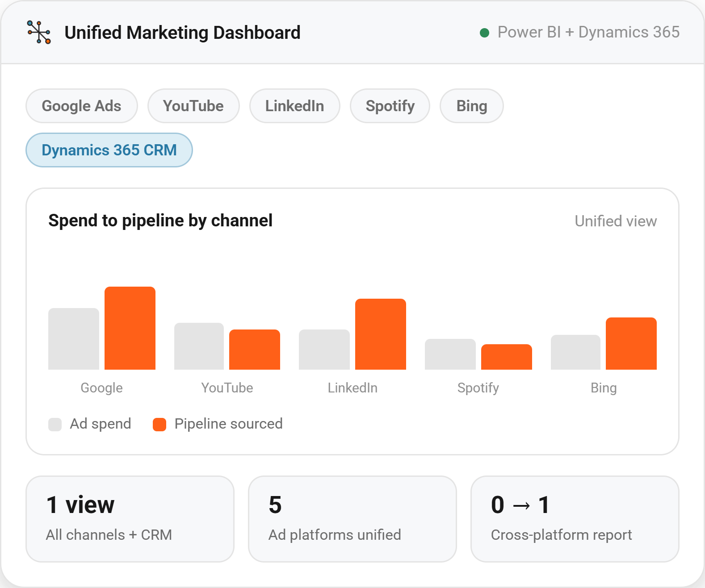This screenshot has width=705, height=588.
Task: Click YouTube's gray ad spend bar
Action: [199, 346]
